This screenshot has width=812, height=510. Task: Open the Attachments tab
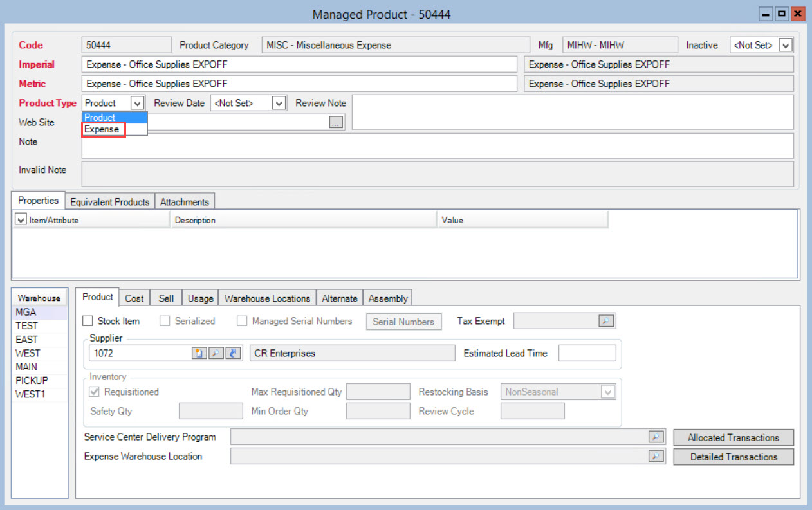(185, 202)
